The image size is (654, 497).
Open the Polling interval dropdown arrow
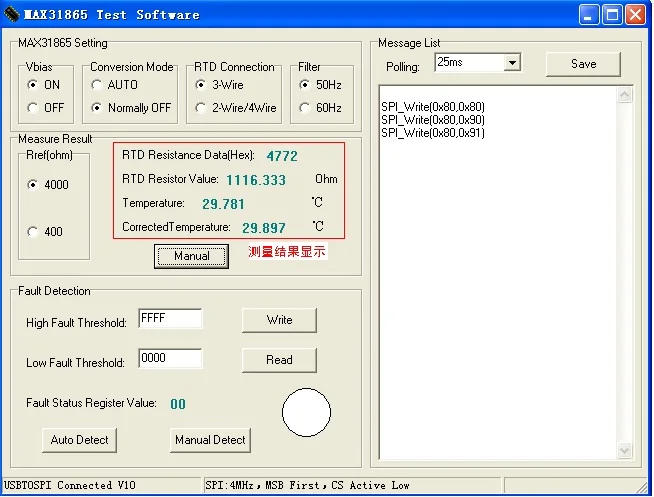tap(512, 63)
